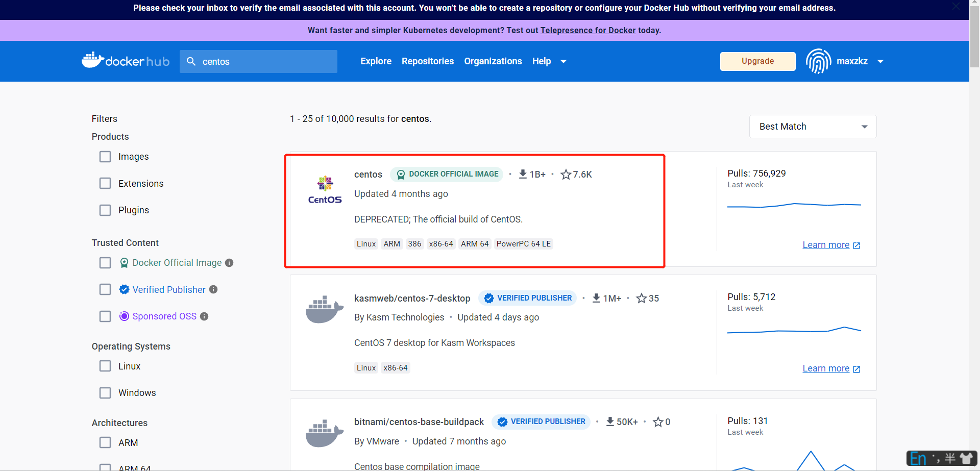Tick the Windows operating system checkbox
The width and height of the screenshot is (980, 471).
click(105, 393)
